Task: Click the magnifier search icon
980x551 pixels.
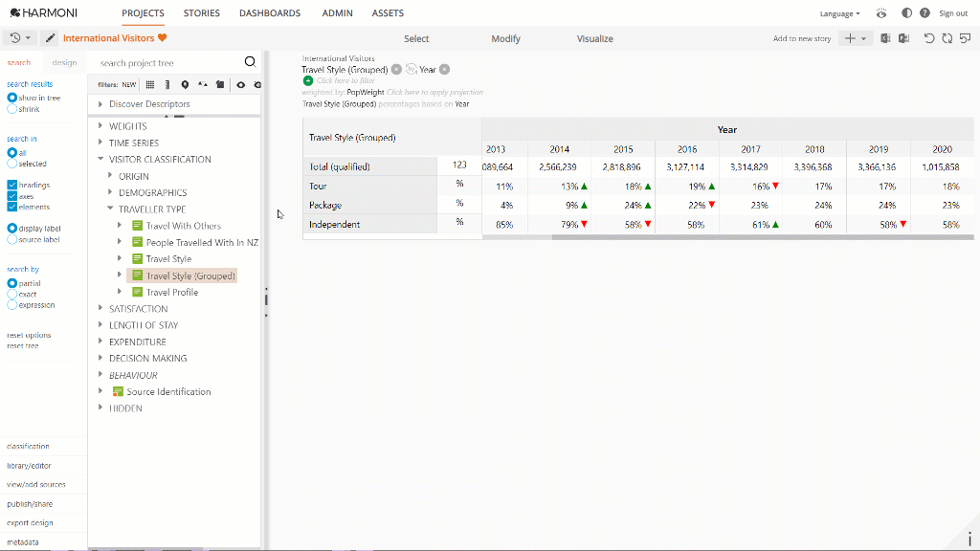Action: (x=250, y=62)
